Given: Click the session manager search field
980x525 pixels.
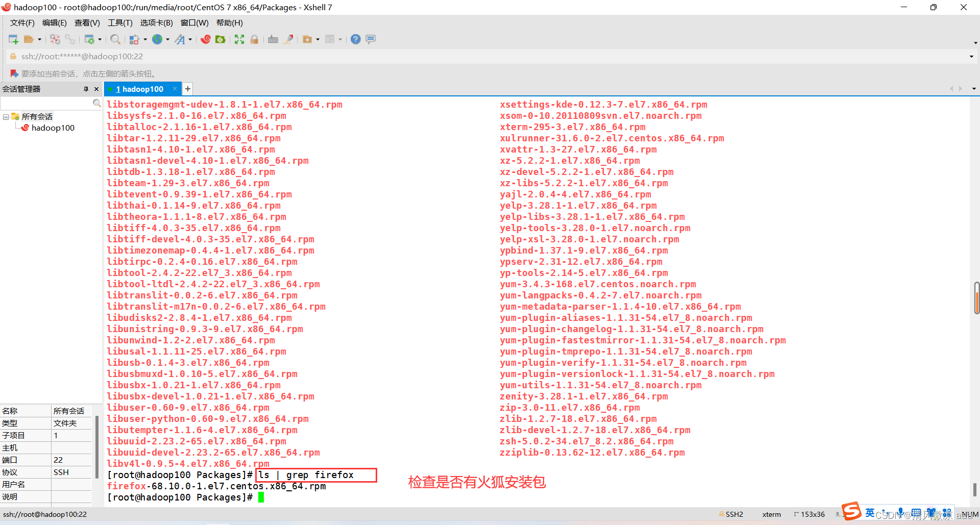Looking at the screenshot, I should [46, 103].
